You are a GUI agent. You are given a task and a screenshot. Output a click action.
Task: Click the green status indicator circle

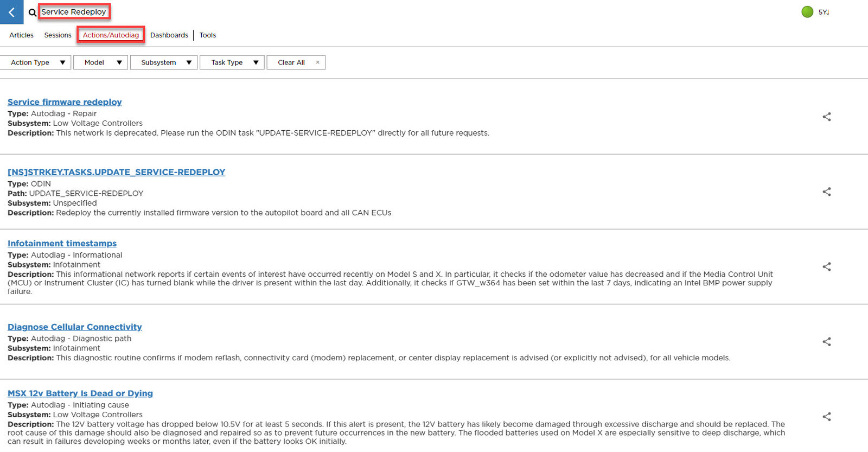point(807,12)
